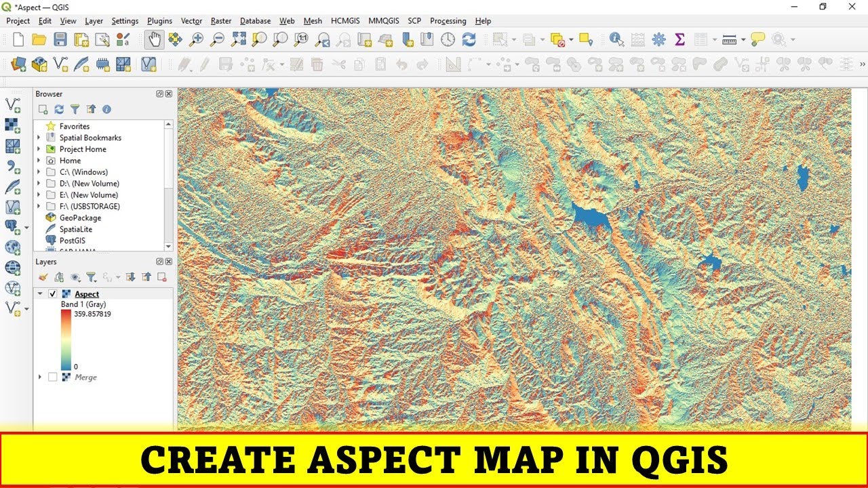868x488 pixels.
Task: Show Statistical Summary sigma icon
Action: pos(679,40)
